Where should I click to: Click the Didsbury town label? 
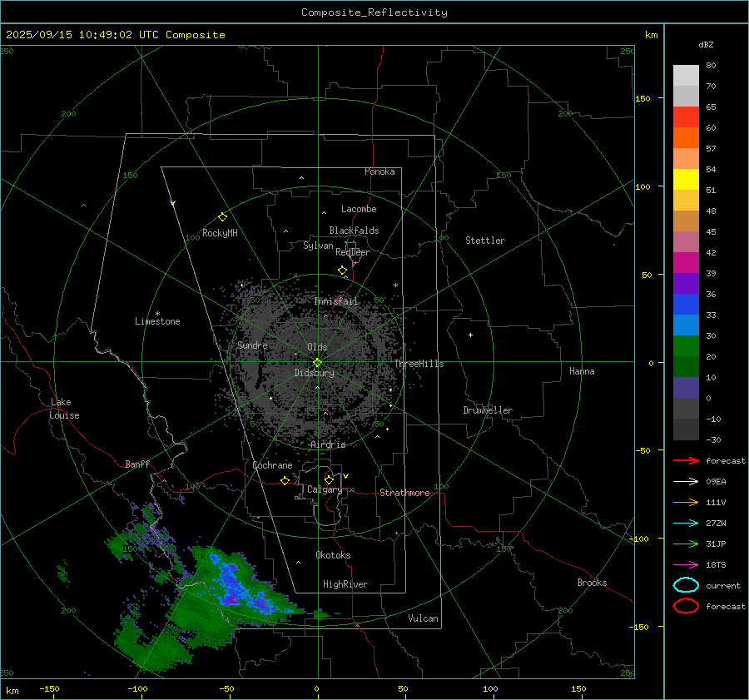point(314,373)
